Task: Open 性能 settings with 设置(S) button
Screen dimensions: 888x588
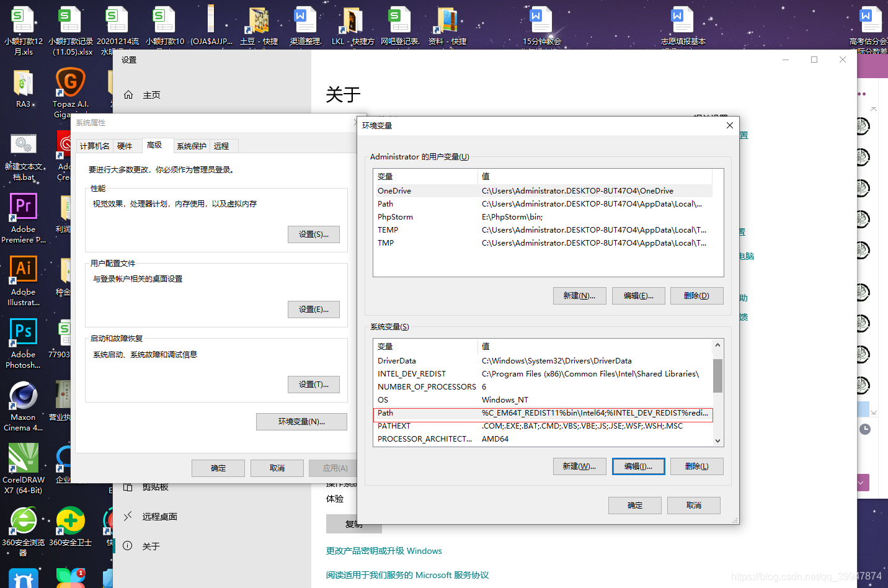Action: coord(314,234)
